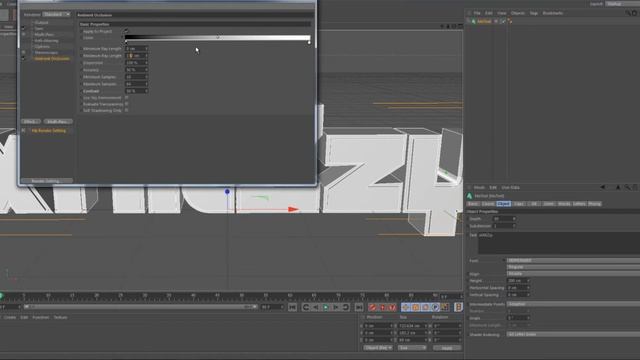This screenshot has width=640, height=360.
Task: Toggle the rotation keying icon
Action: coord(425,307)
